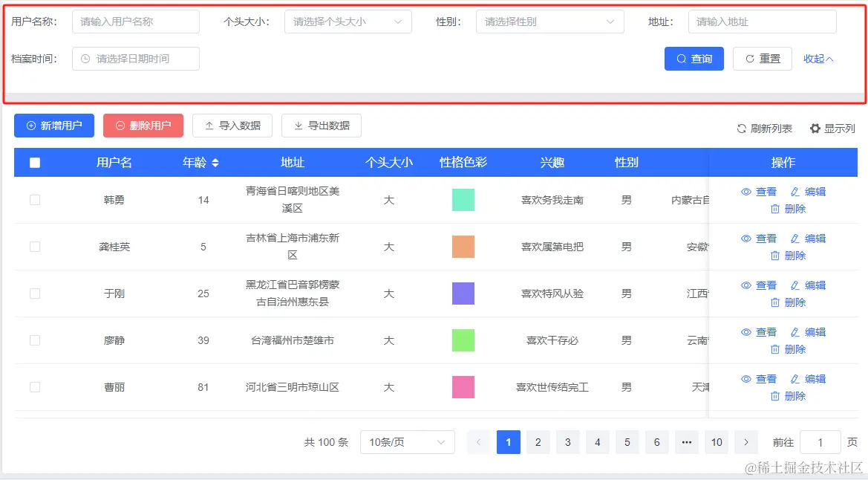Edit the 龚桂英 row
Image resolution: width=868 pixels, height=480 pixels.
point(808,239)
